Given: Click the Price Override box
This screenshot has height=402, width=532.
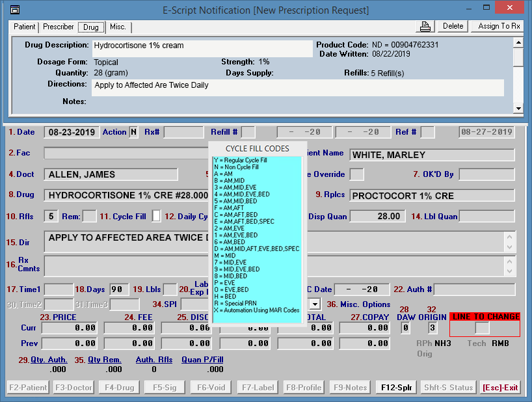Looking at the screenshot, I should 356,174.
